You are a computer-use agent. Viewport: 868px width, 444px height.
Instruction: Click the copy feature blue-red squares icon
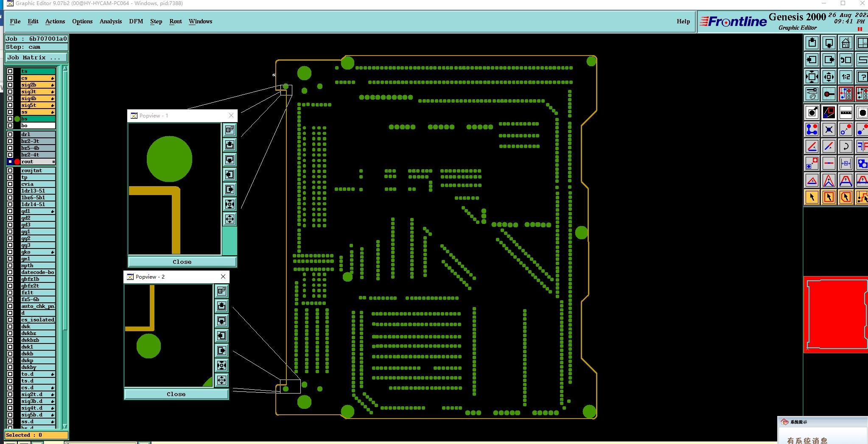pyautogui.click(x=812, y=163)
